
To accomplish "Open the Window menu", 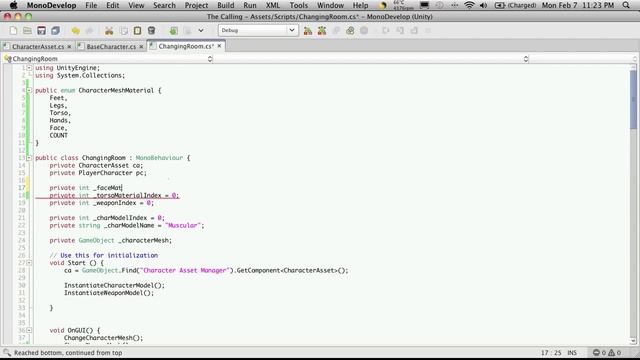I will tap(330, 5).
